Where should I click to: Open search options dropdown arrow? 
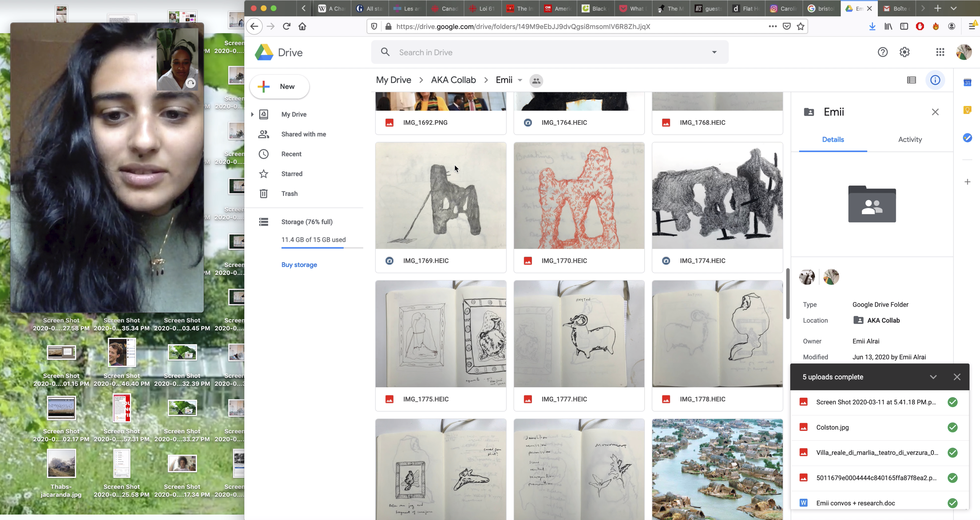point(714,52)
